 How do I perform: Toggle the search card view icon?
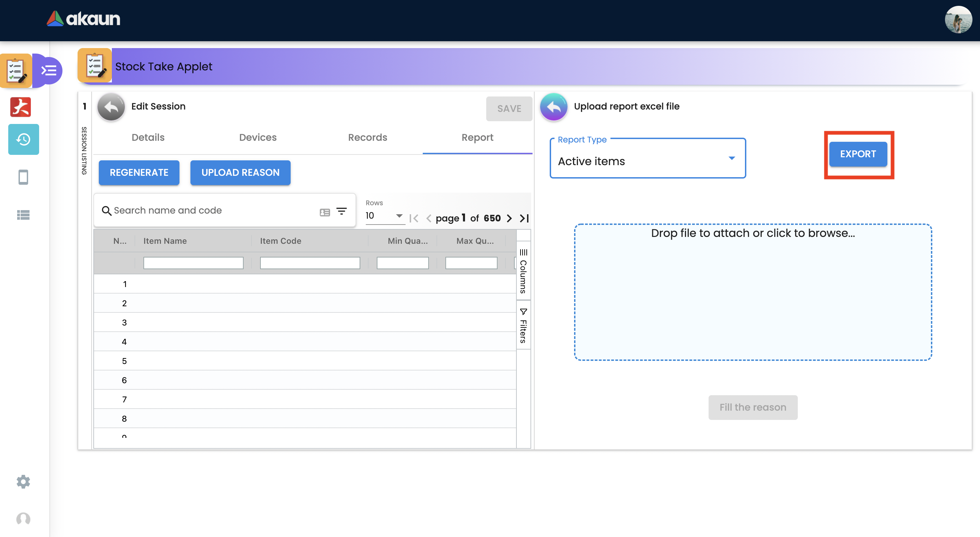[x=325, y=213]
